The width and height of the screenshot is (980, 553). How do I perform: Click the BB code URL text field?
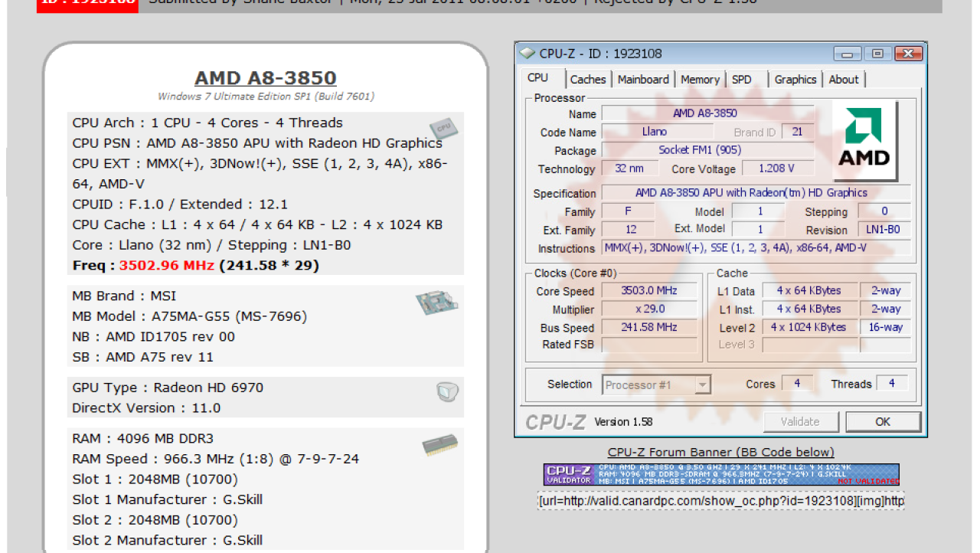[720, 501]
